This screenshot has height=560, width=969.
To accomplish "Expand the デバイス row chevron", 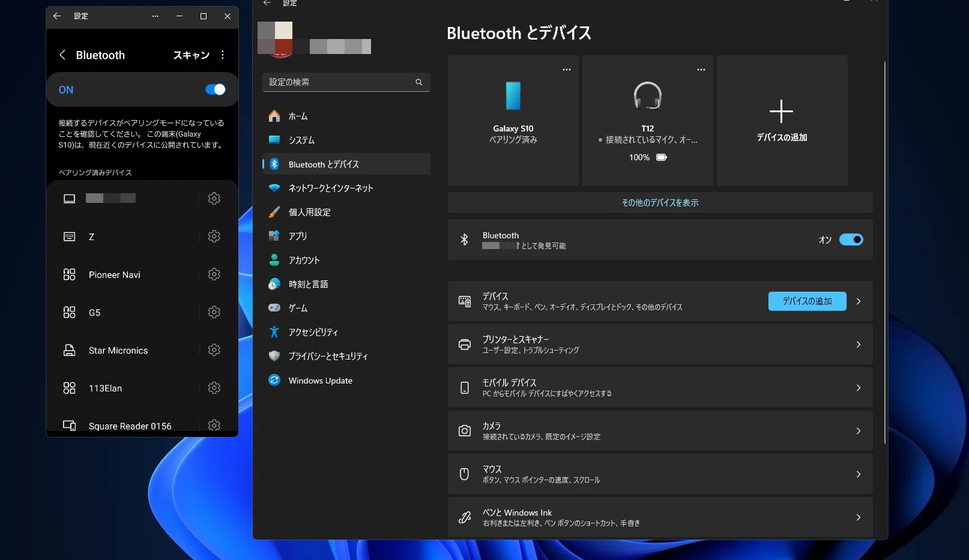I will tap(859, 301).
